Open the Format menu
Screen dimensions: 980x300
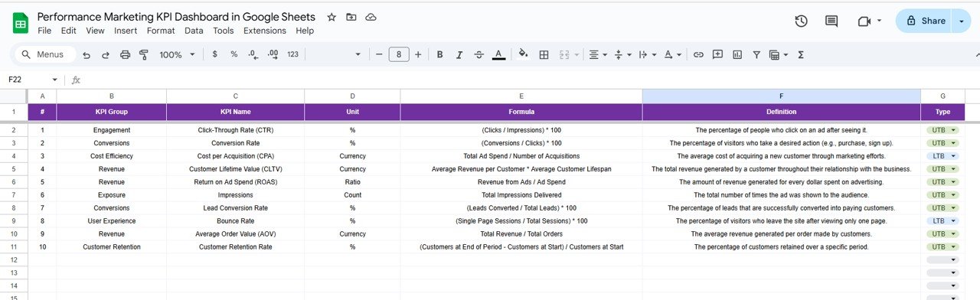pyautogui.click(x=161, y=31)
